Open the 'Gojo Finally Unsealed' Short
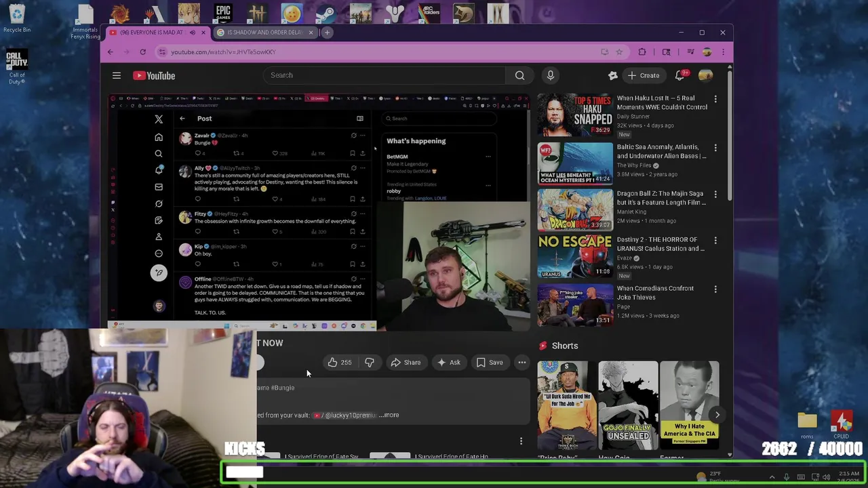The width and height of the screenshot is (868, 488). click(628, 405)
